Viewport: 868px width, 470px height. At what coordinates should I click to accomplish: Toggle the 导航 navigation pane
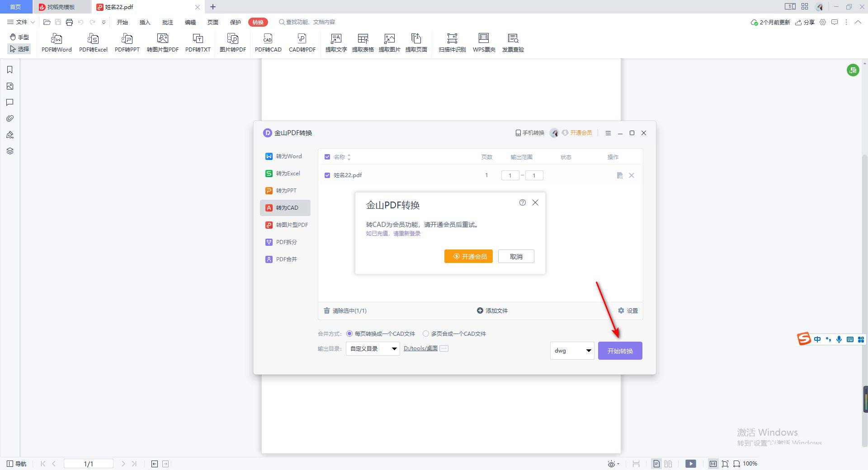point(17,464)
